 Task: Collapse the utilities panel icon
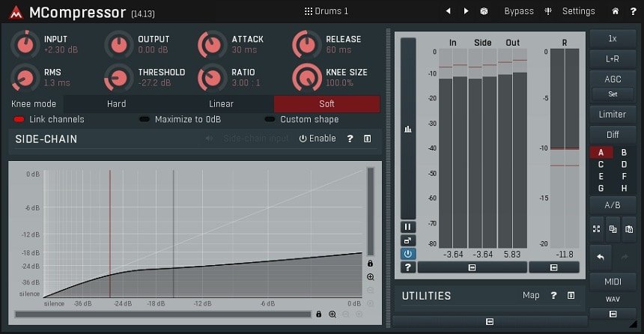point(571,295)
